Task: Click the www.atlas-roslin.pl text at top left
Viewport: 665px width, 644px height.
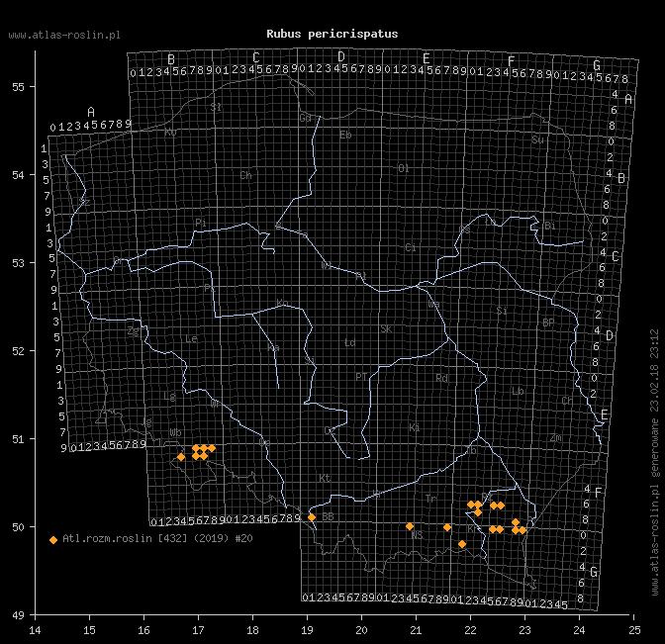Action: click(64, 35)
